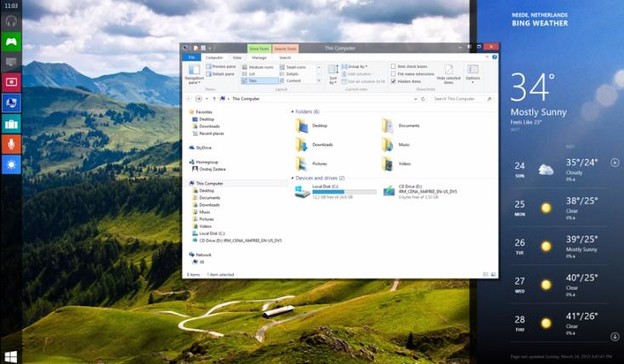Enable File name extensions checkbox
Image resolution: width=624 pixels, height=364 pixels.
[x=412, y=74]
